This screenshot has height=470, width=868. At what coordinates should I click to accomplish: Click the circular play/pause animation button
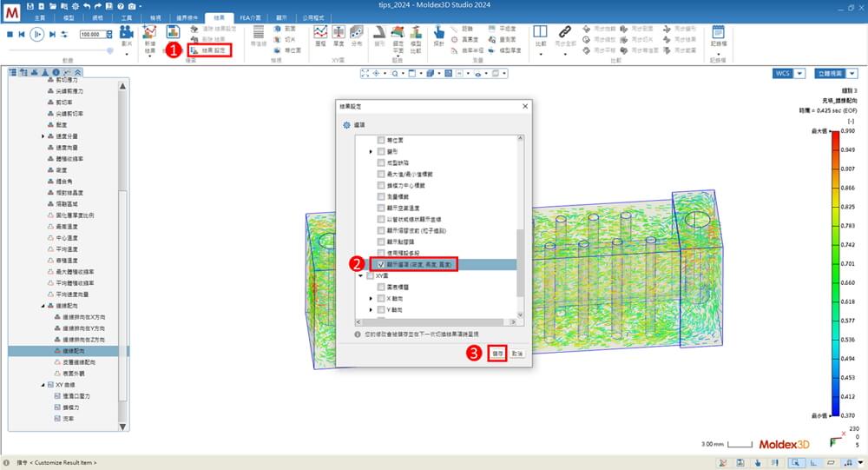point(36,35)
